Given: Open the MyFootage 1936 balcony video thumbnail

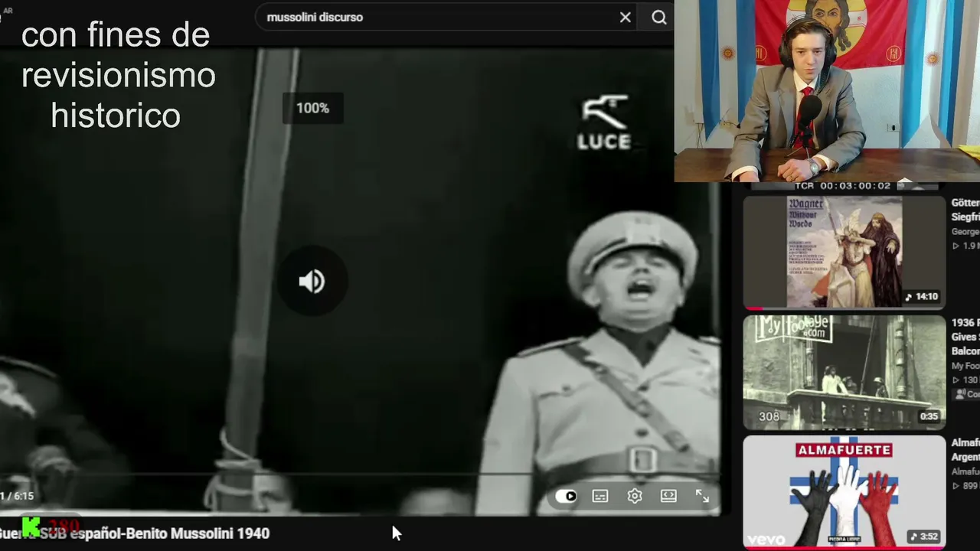Looking at the screenshot, I should coord(844,372).
